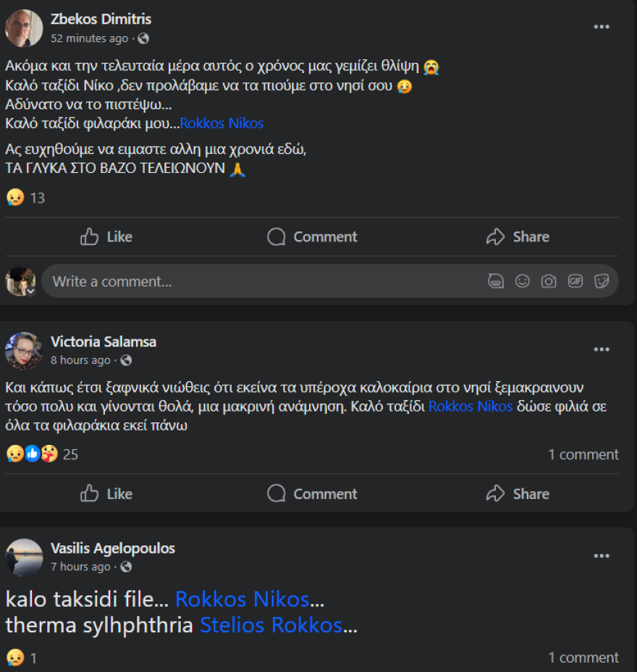Screen dimensions: 637x672
Task: Open the GIF picker in the comment box
Action: coord(575,281)
